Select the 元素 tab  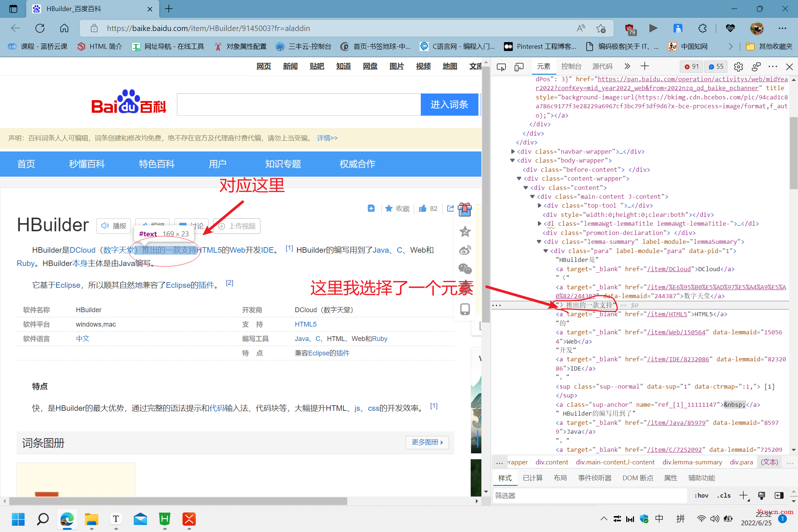(543, 66)
